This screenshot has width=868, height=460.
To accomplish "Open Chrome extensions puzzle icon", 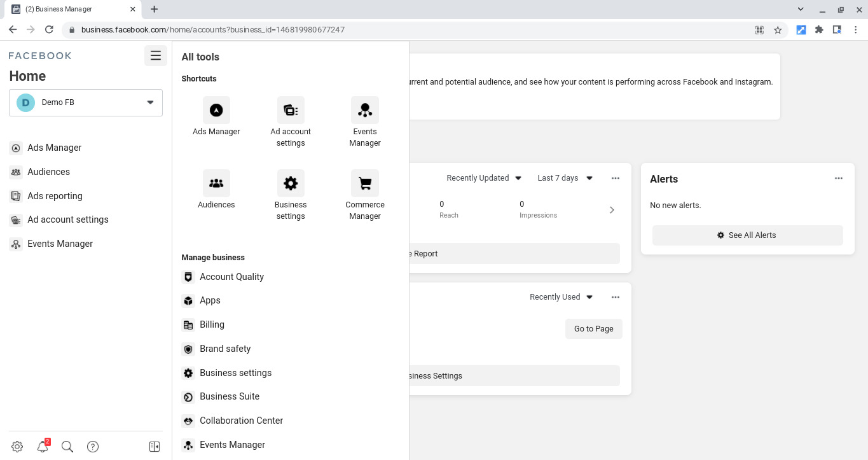I will click(819, 30).
